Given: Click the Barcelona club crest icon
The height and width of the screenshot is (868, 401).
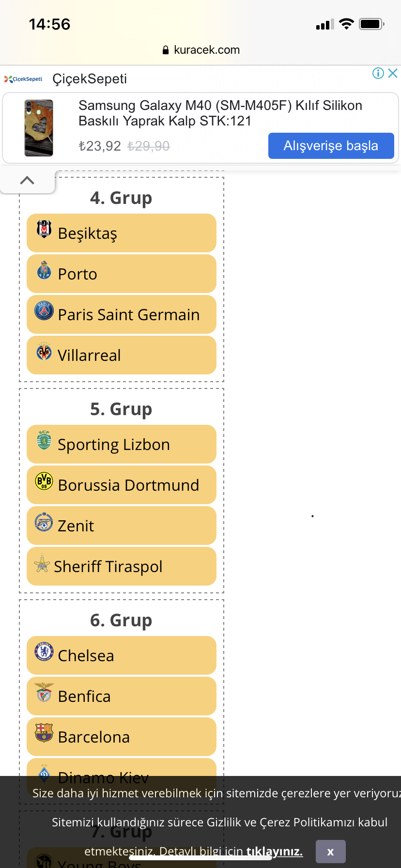Looking at the screenshot, I should point(44,732).
